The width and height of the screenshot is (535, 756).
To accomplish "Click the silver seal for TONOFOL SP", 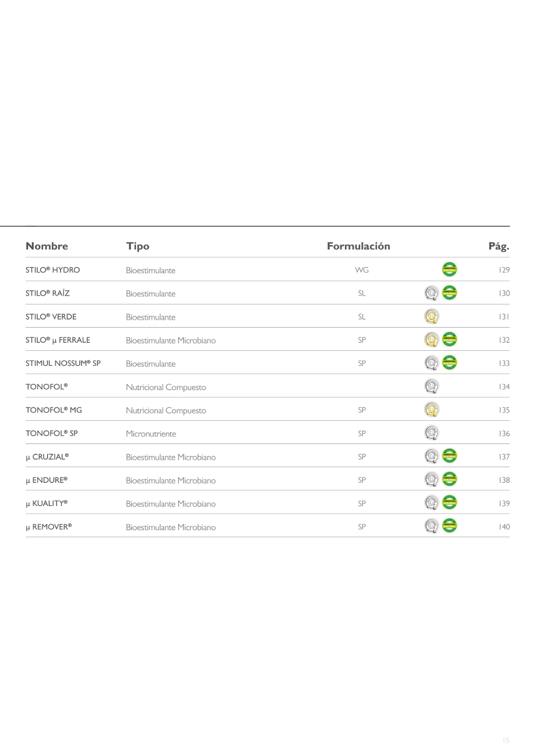I will [x=431, y=433].
